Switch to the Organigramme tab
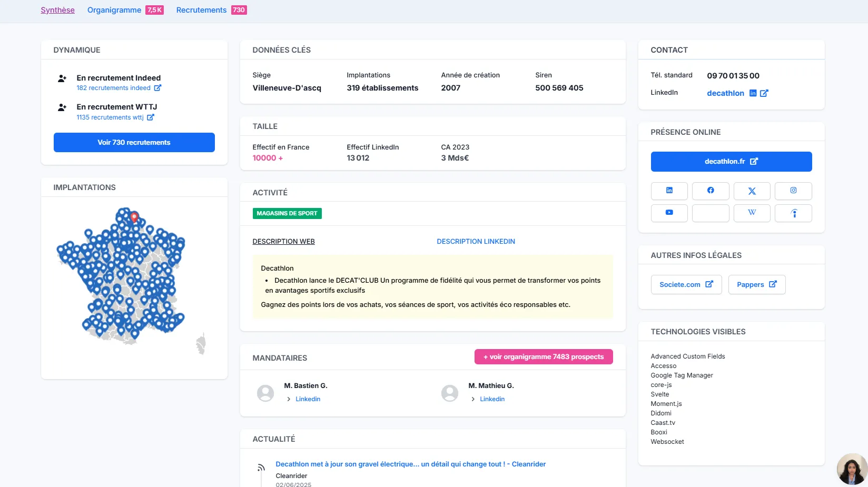Screen dimensions: 868x487 pos(114,10)
